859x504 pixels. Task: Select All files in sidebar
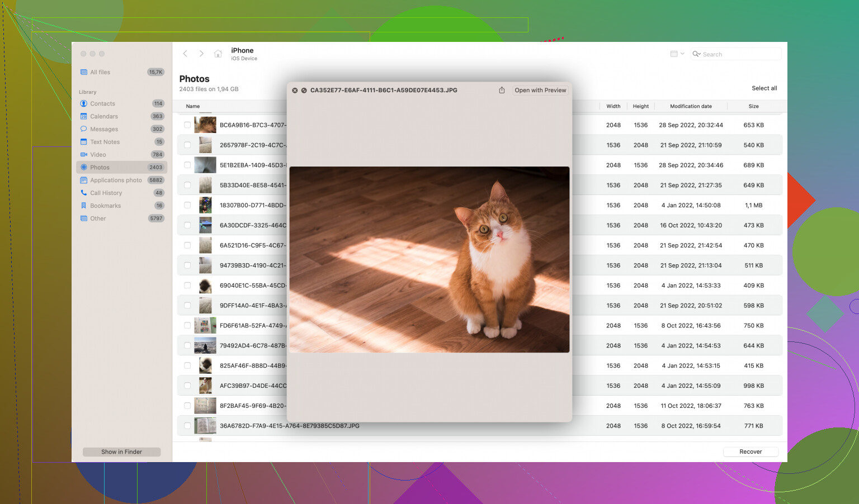[x=100, y=72]
